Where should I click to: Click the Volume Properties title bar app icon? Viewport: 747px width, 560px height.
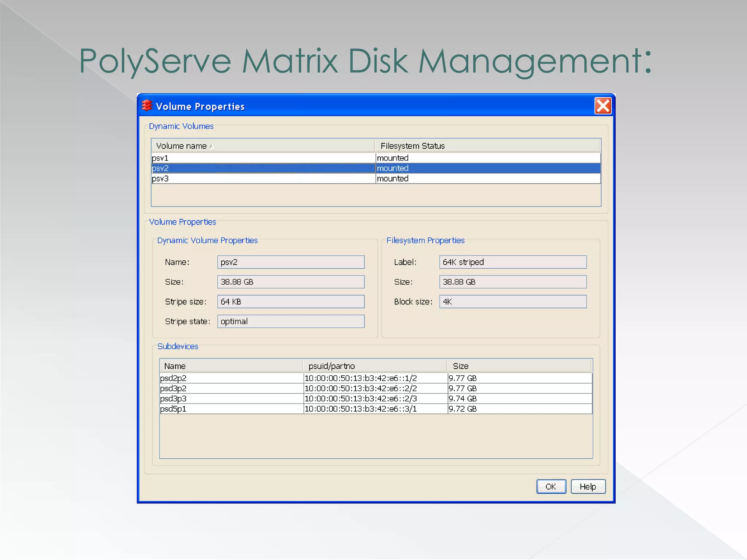click(x=147, y=106)
